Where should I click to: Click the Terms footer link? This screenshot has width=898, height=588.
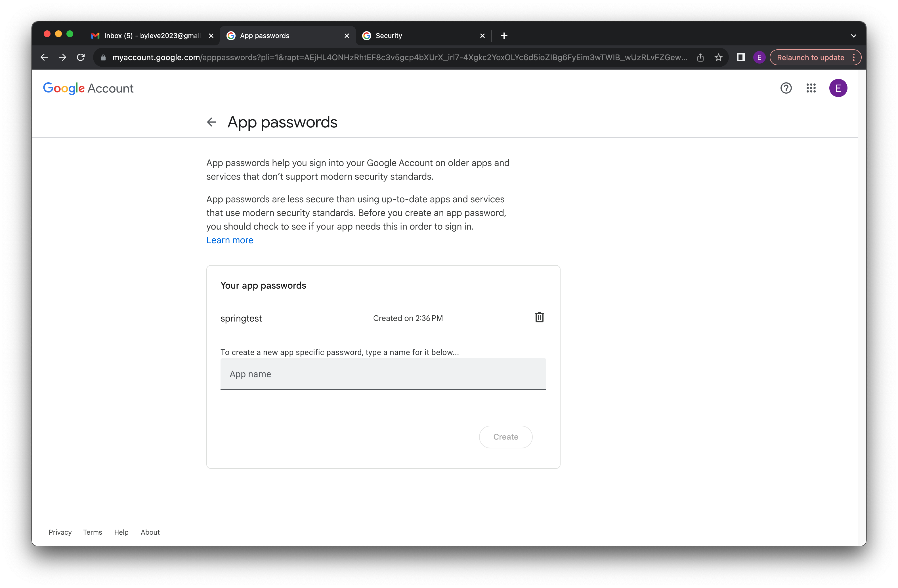pyautogui.click(x=93, y=532)
